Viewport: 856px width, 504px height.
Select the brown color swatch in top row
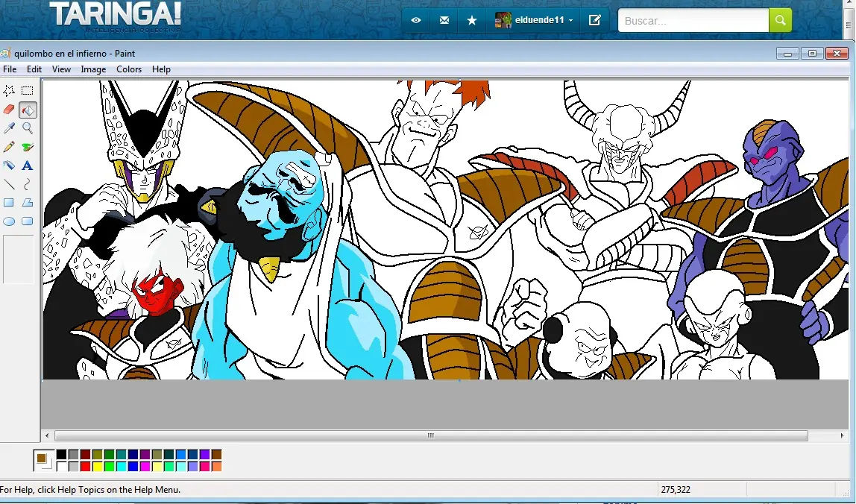217,454
